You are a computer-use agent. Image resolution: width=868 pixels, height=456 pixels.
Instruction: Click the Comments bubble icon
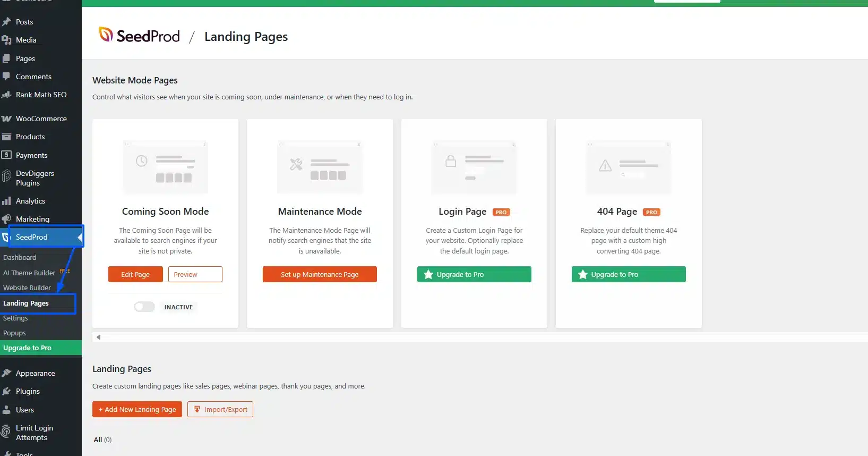coord(6,77)
